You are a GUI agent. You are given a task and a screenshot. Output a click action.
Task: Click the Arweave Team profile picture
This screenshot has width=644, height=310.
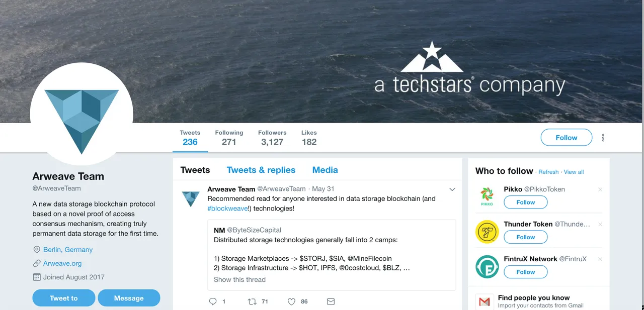[x=82, y=114]
